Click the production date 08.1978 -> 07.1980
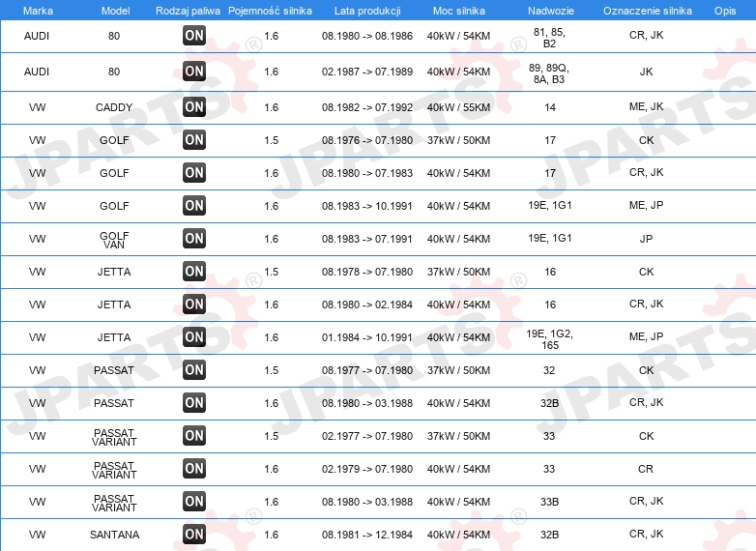Viewport: 756px width, 551px height. tap(367, 272)
